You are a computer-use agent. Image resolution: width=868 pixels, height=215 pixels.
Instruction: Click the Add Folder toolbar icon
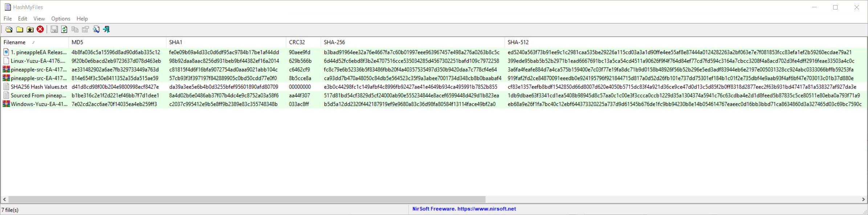point(20,29)
